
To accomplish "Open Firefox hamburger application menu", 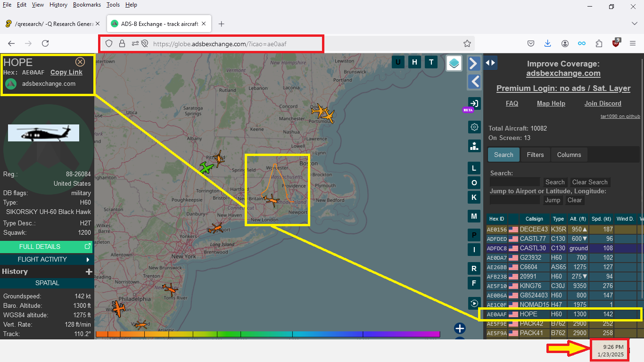I will 633,43.
